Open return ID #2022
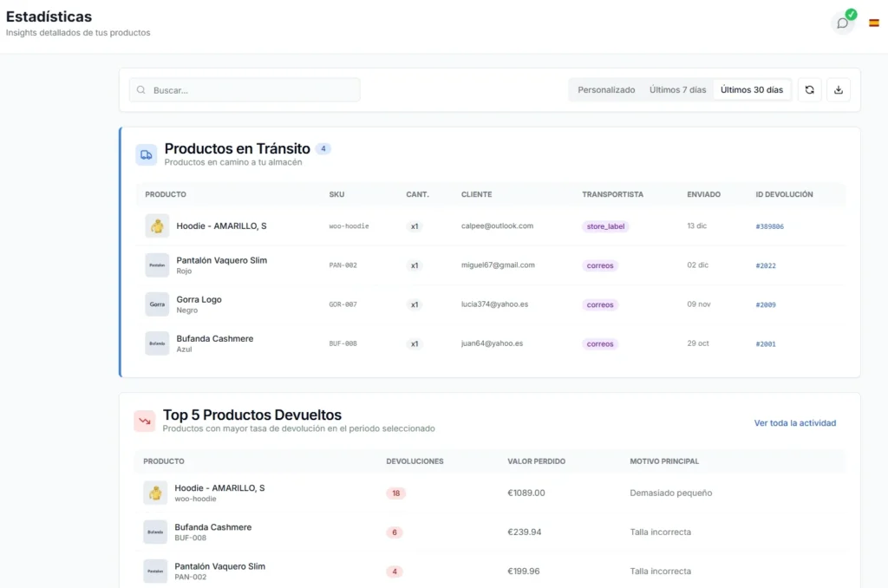The image size is (888, 588). [x=765, y=265]
